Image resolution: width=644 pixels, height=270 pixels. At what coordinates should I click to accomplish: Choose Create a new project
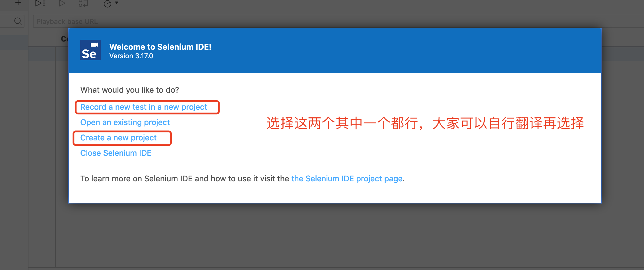(x=118, y=138)
